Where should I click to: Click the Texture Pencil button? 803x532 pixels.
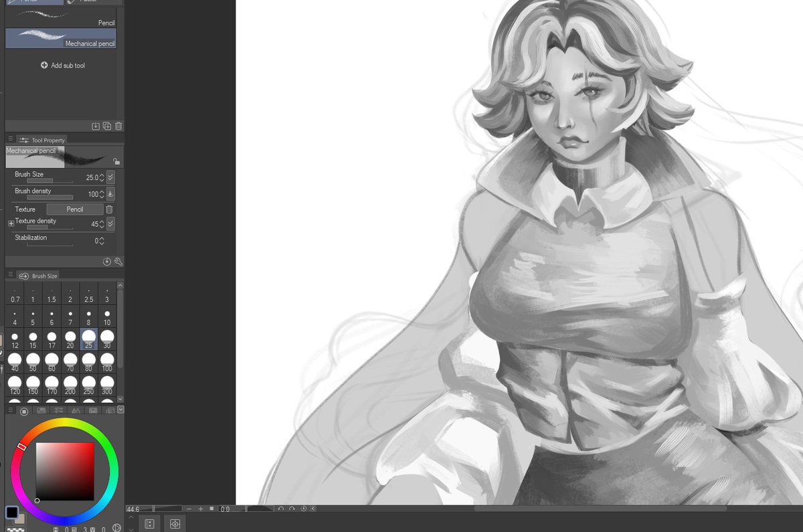click(x=75, y=209)
